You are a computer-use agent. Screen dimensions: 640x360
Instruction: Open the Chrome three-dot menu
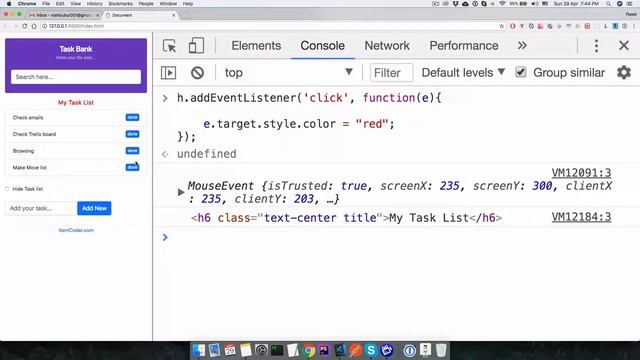coord(634,26)
